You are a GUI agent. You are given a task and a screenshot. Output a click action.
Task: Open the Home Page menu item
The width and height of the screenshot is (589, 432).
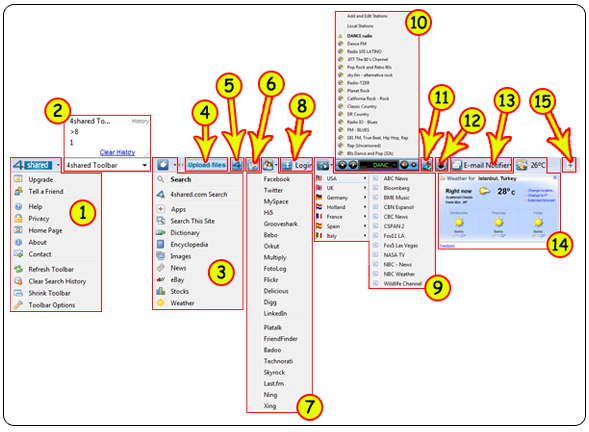45,231
